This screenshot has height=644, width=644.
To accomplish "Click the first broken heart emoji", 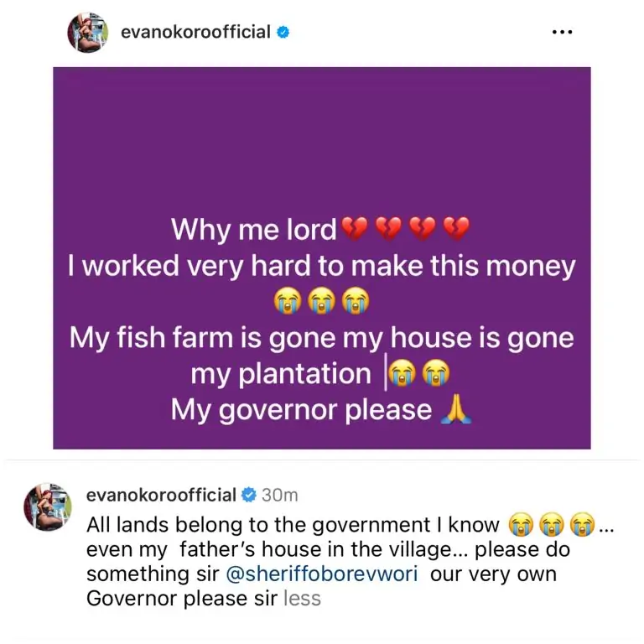I will pos(350,229).
